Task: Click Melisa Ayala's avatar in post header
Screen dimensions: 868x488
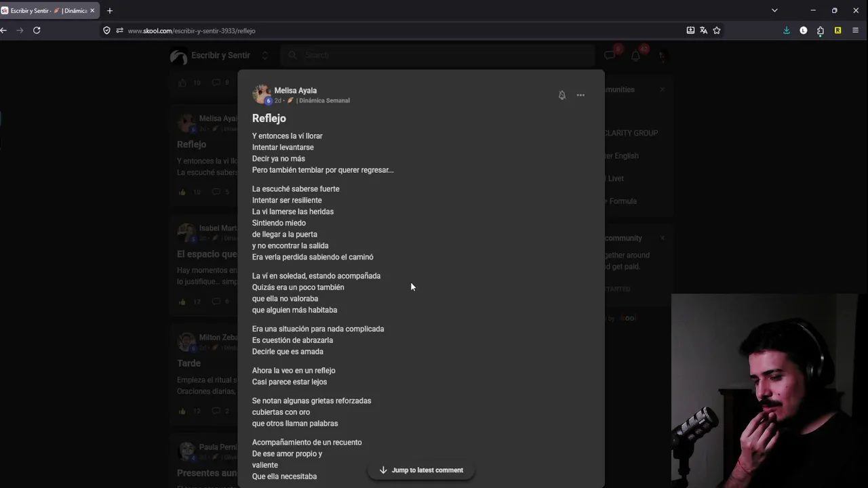Action: coord(261,94)
